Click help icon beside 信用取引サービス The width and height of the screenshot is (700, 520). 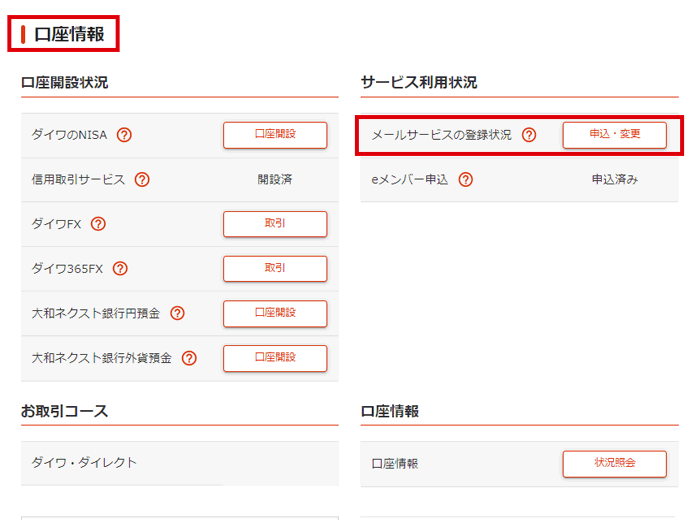142,179
